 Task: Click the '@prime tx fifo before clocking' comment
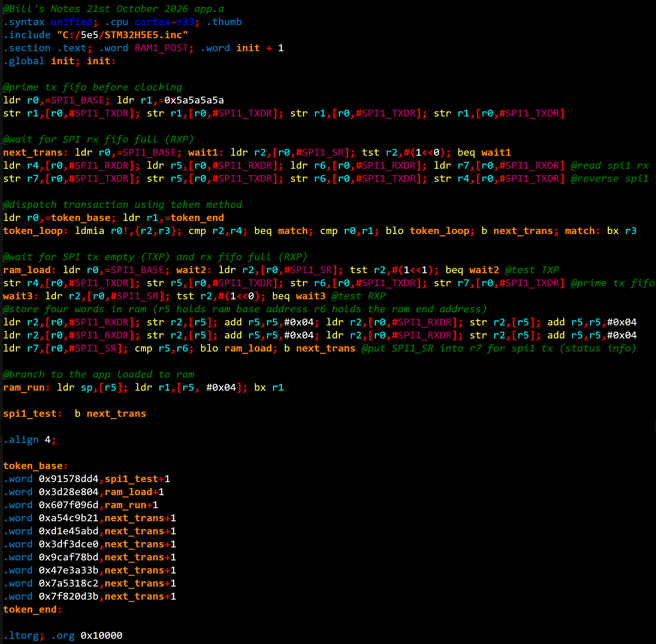click(x=92, y=87)
